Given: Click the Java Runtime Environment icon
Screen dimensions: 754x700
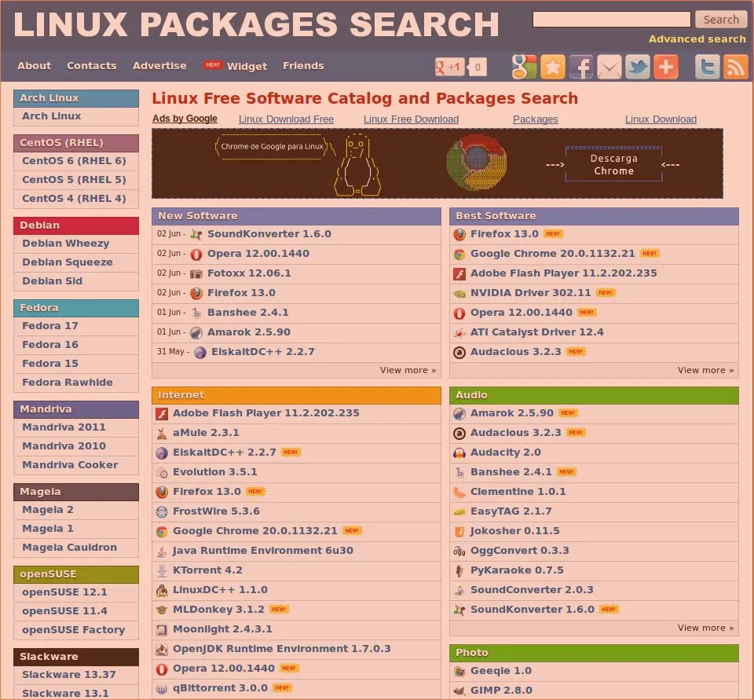Looking at the screenshot, I should (162, 551).
